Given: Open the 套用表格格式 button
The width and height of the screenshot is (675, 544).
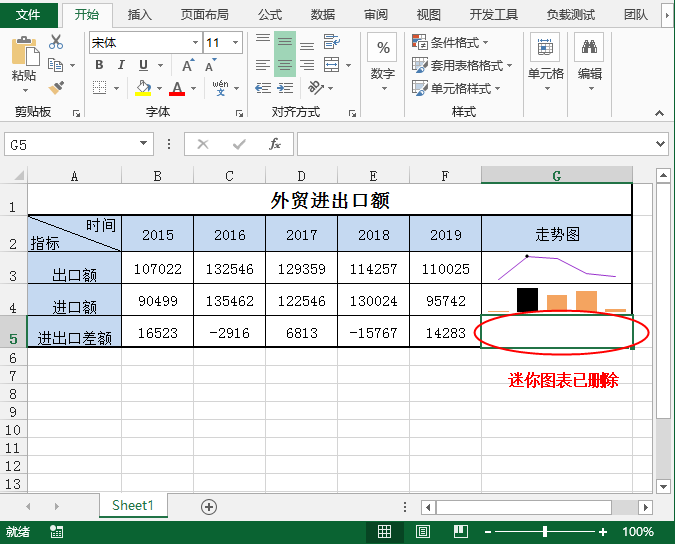Looking at the screenshot, I should [x=461, y=66].
